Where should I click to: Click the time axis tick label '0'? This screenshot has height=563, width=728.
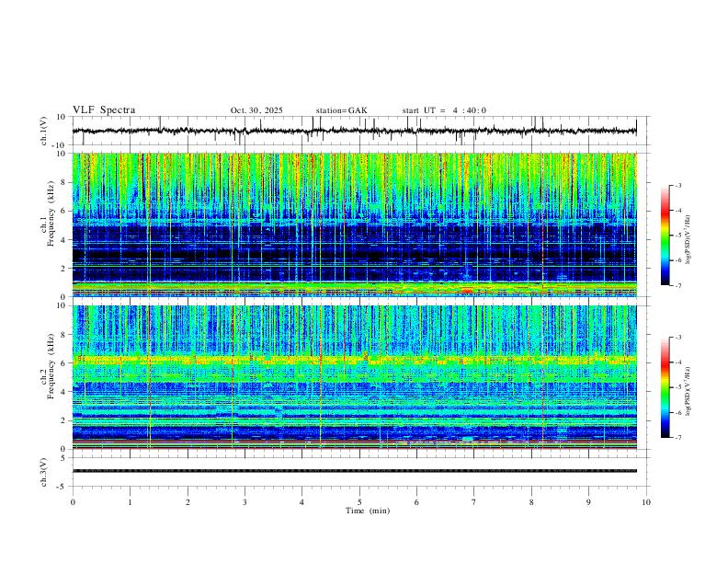(x=73, y=502)
